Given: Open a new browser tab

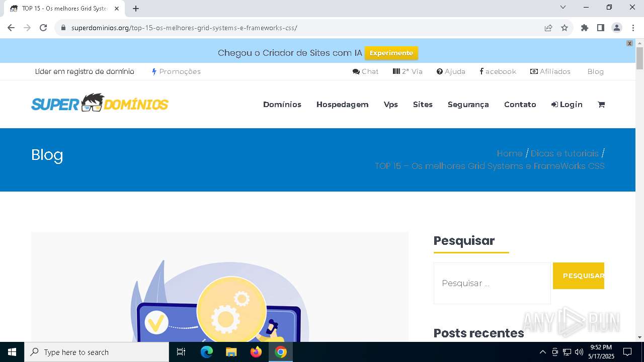Looking at the screenshot, I should point(136,9).
